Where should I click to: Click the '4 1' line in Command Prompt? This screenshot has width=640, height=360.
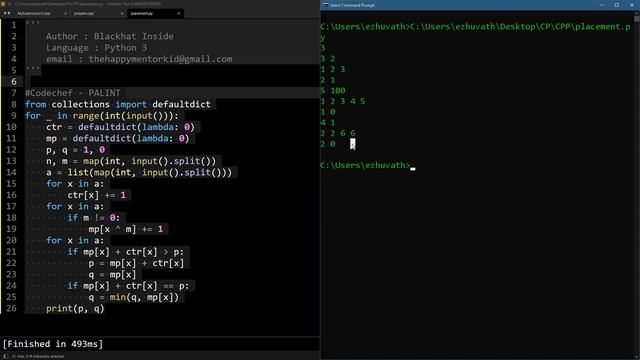point(328,122)
